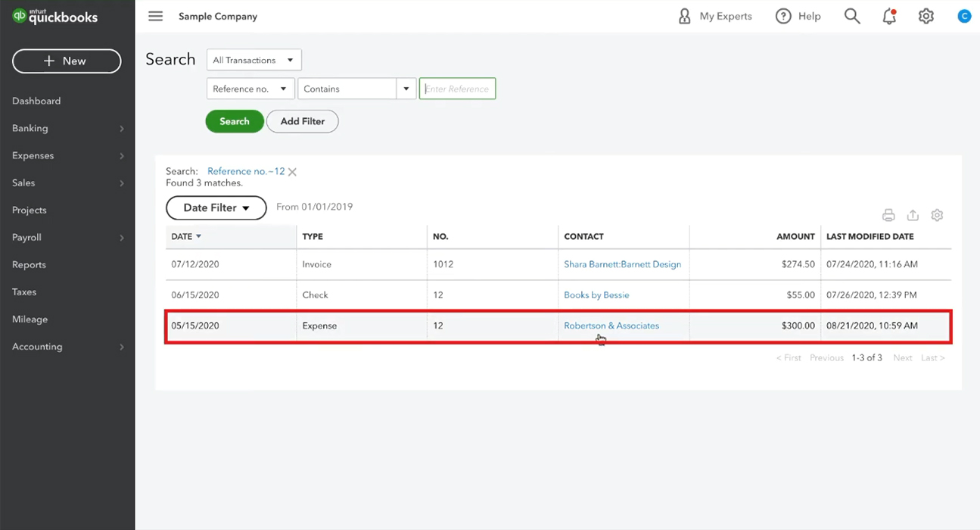Viewport: 980px width, 530px height.
Task: Remove the Reference no.~12 filter
Action: (292, 172)
